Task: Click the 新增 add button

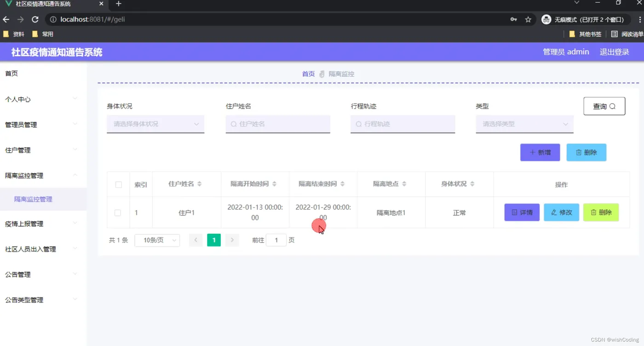Action: coord(540,152)
